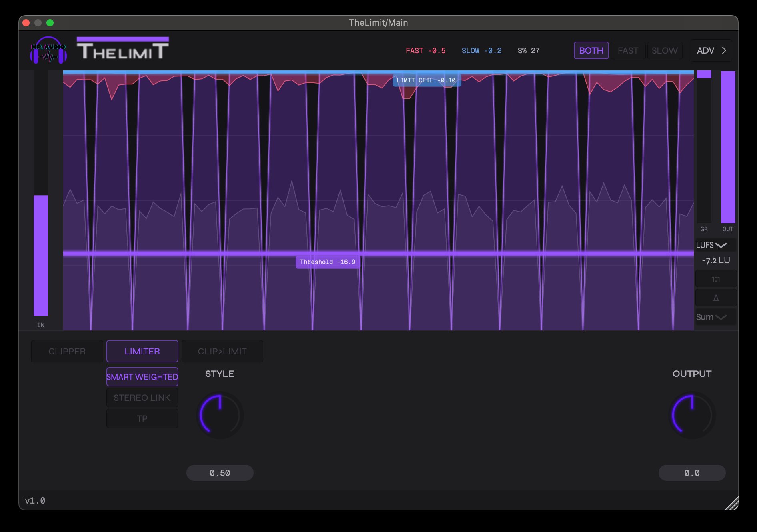The height and width of the screenshot is (532, 757).
Task: Toggle the delta listen button
Action: tap(716, 298)
